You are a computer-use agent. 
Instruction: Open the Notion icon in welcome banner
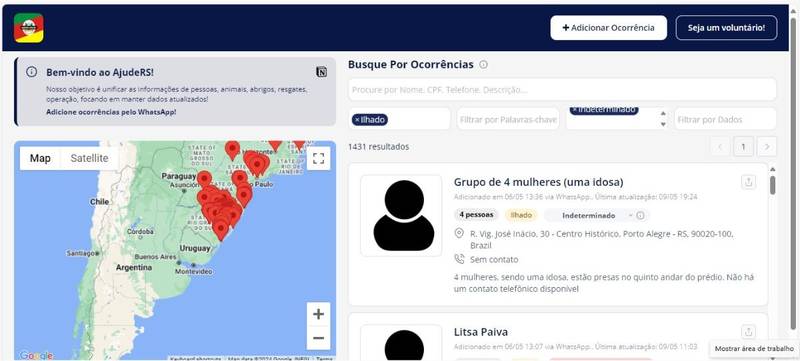click(x=321, y=72)
